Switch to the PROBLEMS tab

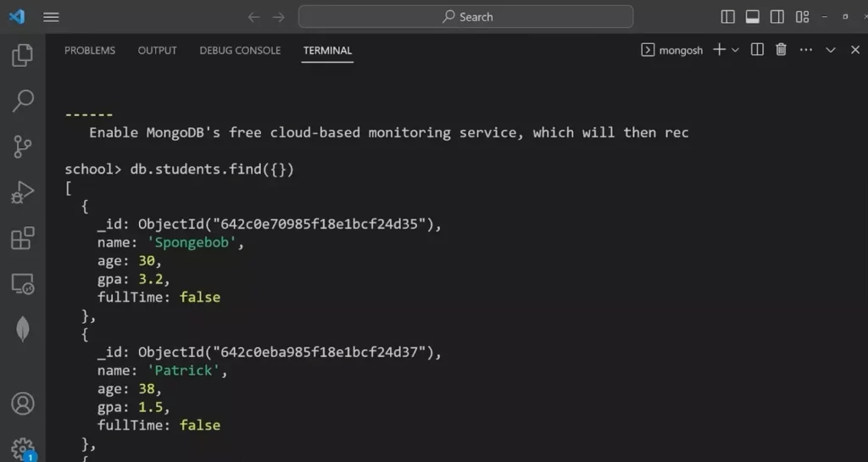pyautogui.click(x=90, y=50)
